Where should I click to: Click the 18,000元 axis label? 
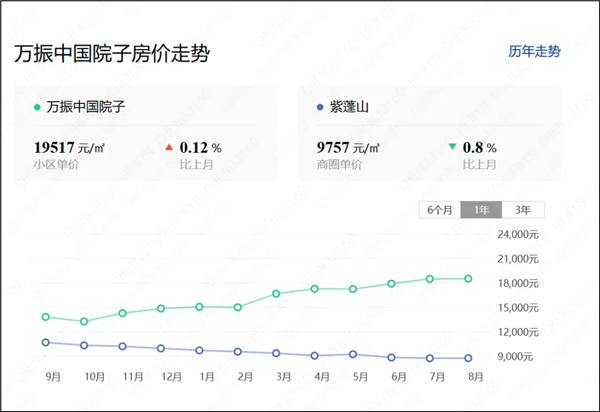(518, 283)
